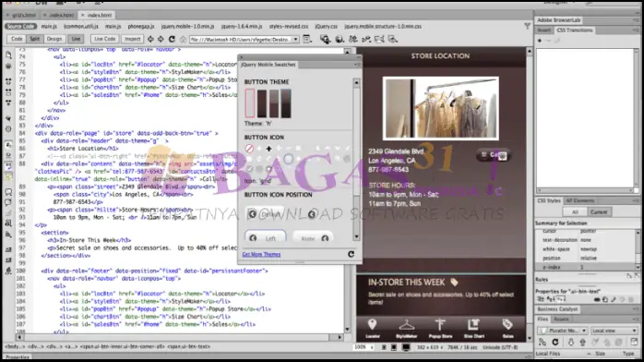This screenshot has width=644, height=362.
Task: Open phonegap.js related file
Action: pyautogui.click(x=141, y=26)
